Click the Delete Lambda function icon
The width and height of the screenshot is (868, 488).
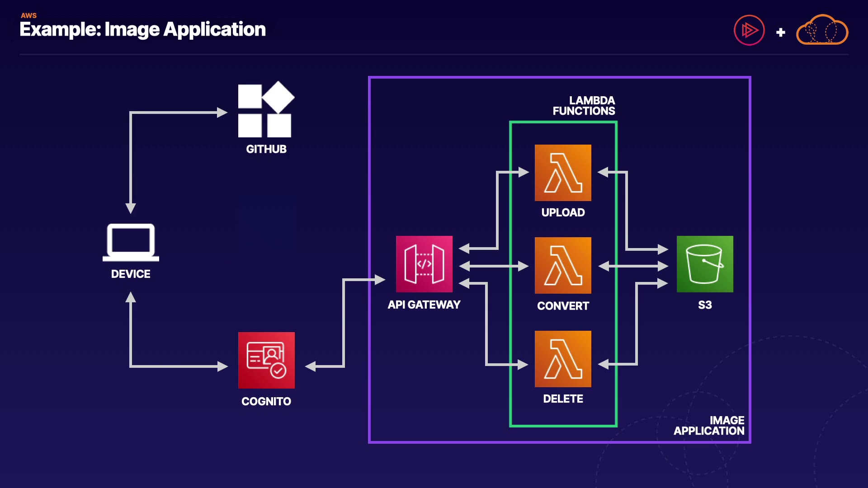point(563,359)
